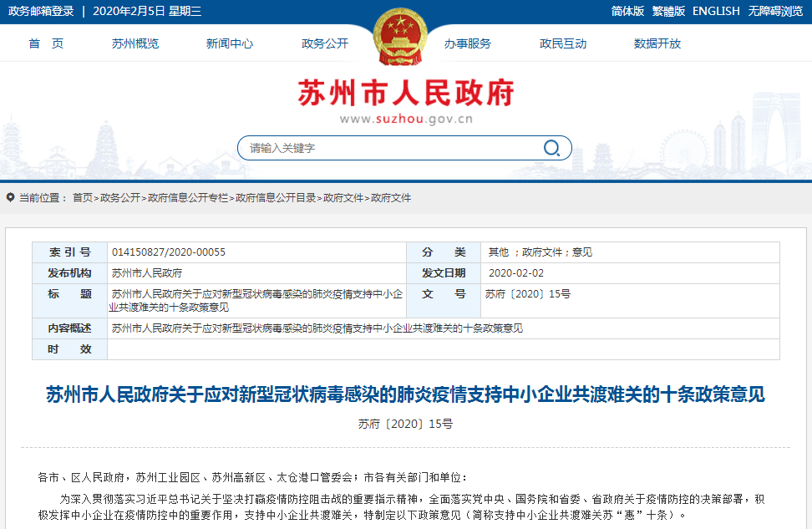Click 发文日期 value 2020-02-02

coord(516,273)
